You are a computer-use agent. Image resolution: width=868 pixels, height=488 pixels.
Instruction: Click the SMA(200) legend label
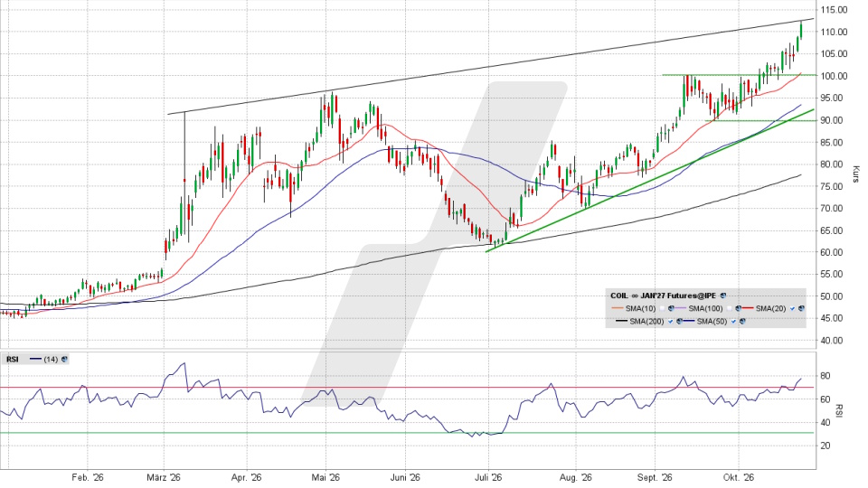point(646,321)
